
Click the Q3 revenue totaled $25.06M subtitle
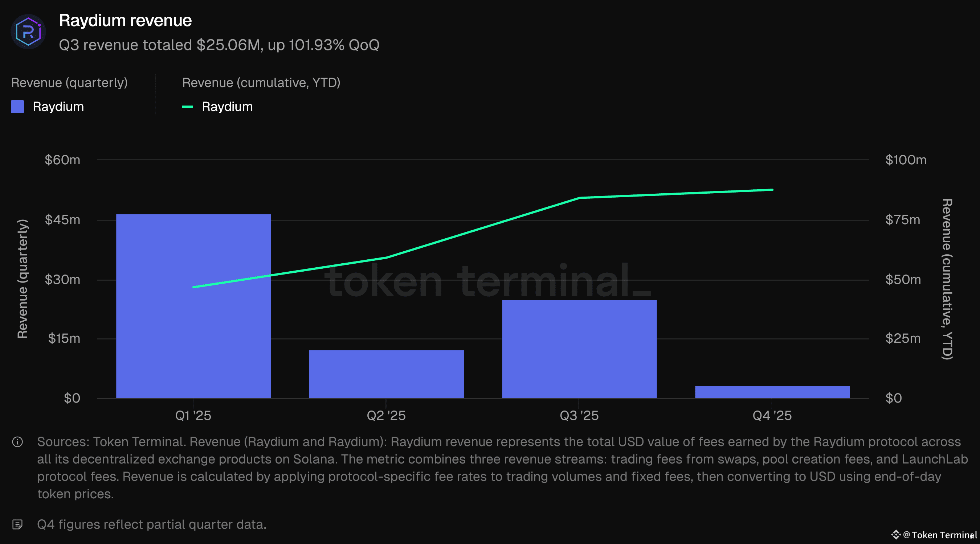click(x=219, y=45)
